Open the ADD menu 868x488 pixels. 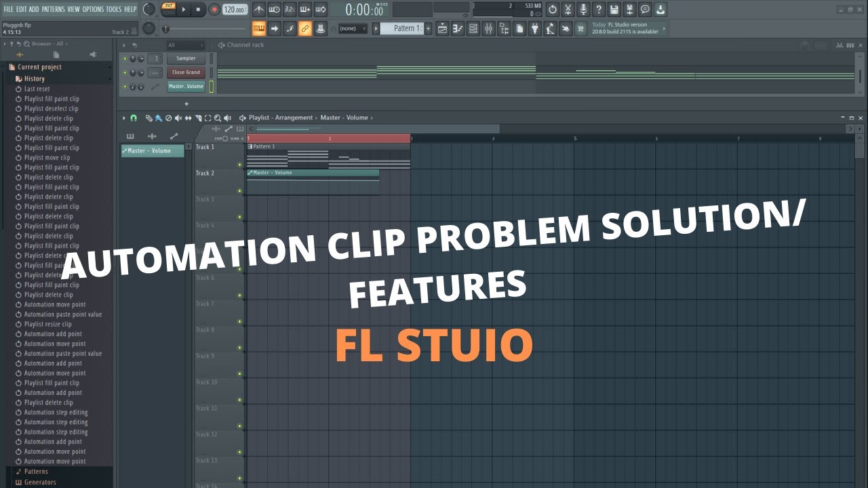point(34,9)
